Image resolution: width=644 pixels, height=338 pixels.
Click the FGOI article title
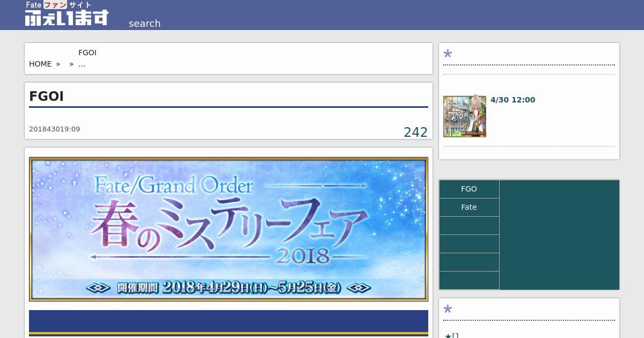(46, 97)
